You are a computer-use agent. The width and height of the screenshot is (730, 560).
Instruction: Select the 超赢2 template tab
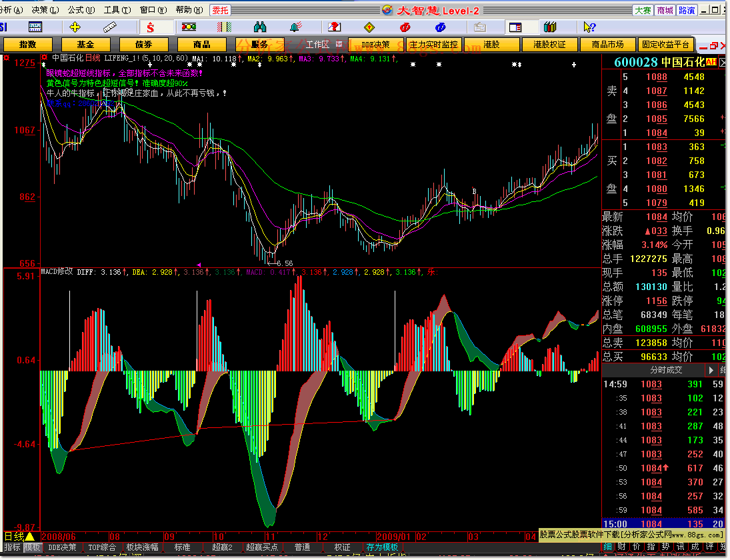222,547
